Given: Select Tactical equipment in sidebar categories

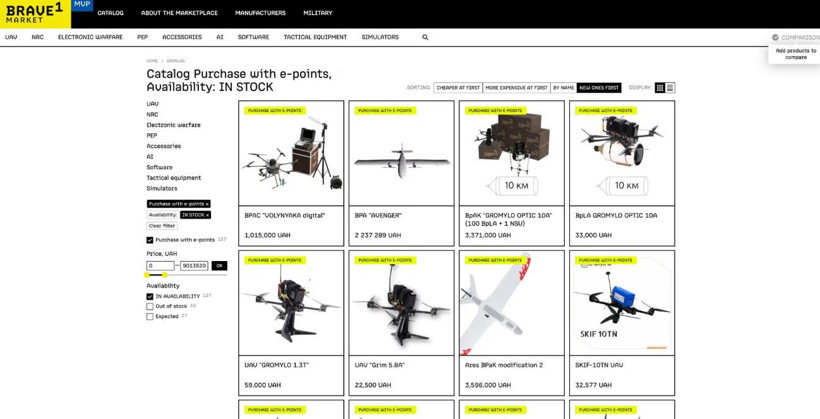Looking at the screenshot, I should click(174, 178).
